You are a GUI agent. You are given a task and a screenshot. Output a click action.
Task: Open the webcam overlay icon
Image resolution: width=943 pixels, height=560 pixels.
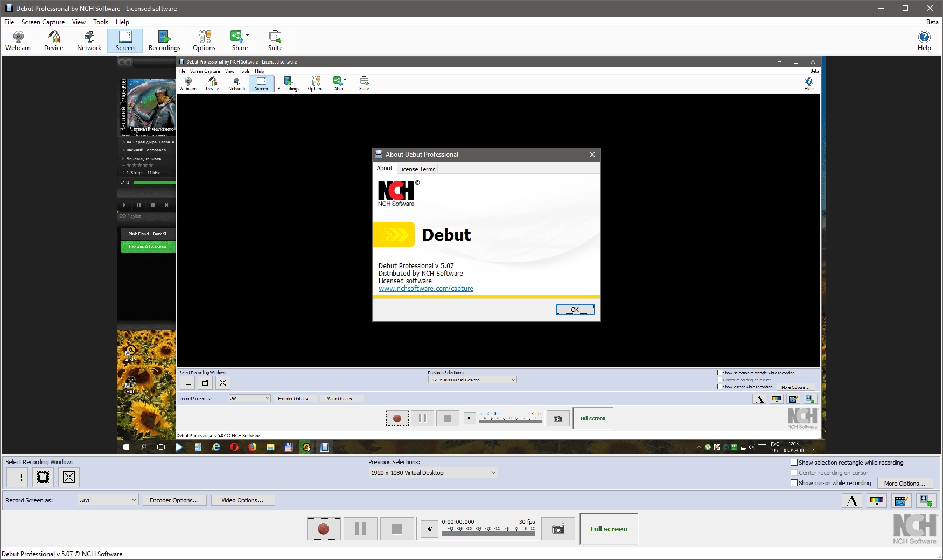[x=926, y=501]
